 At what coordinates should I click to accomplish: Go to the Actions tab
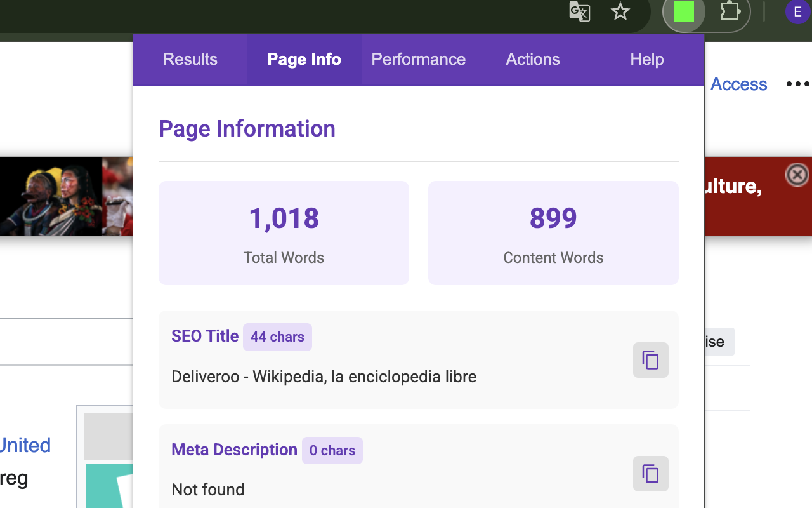click(533, 59)
